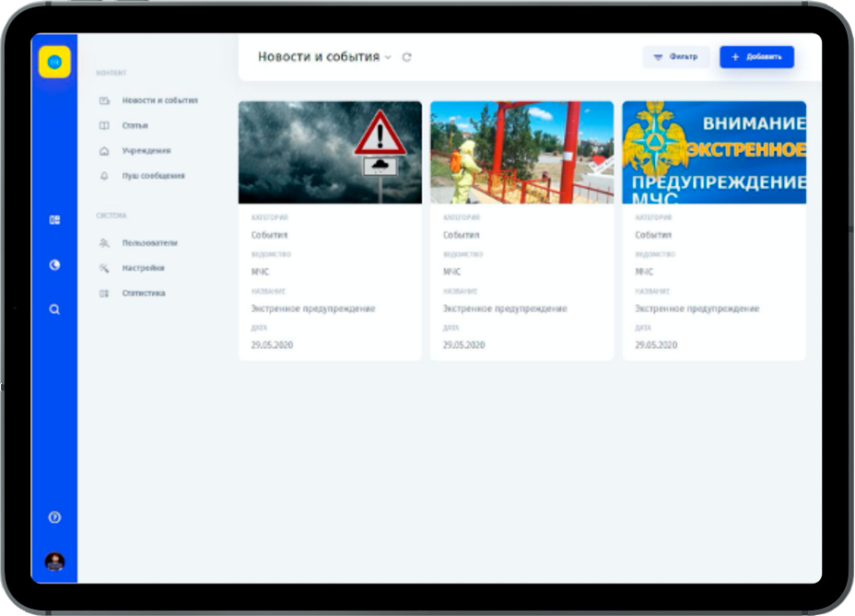Open the disinfection worker photo thumbnail
The width and height of the screenshot is (855, 616).
(521, 153)
